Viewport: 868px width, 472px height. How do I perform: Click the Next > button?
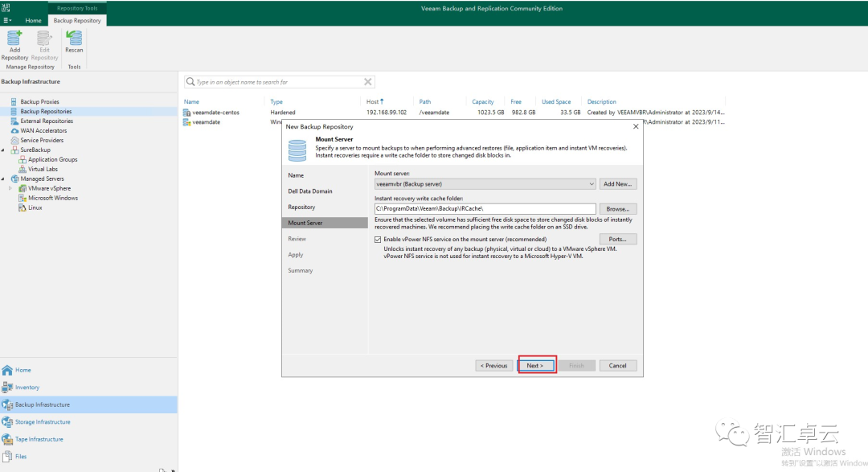coord(535,366)
